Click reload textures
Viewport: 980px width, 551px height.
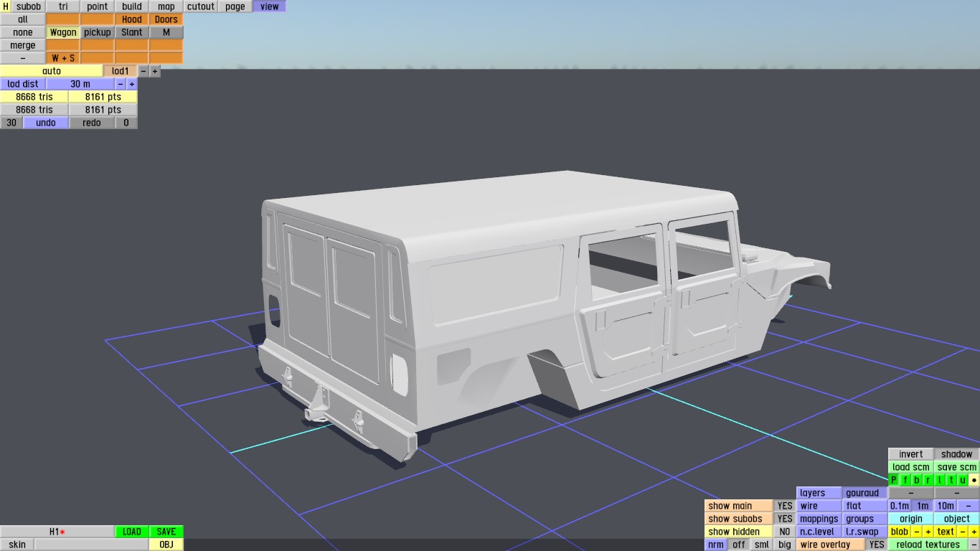[x=928, y=545]
